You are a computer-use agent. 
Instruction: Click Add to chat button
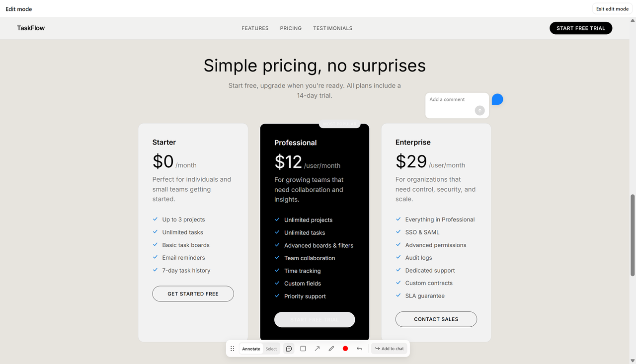[390, 349]
